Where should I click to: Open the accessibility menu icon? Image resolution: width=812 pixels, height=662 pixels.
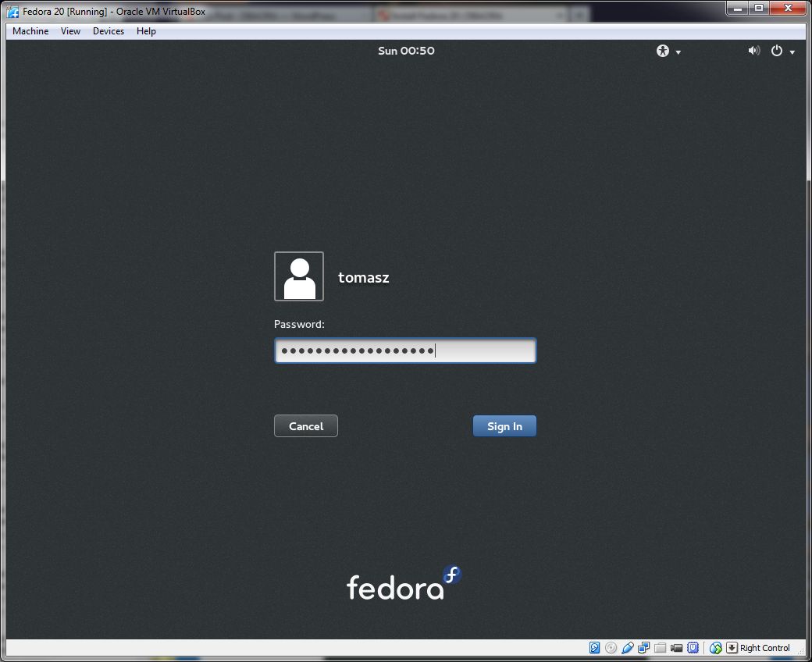tap(662, 51)
